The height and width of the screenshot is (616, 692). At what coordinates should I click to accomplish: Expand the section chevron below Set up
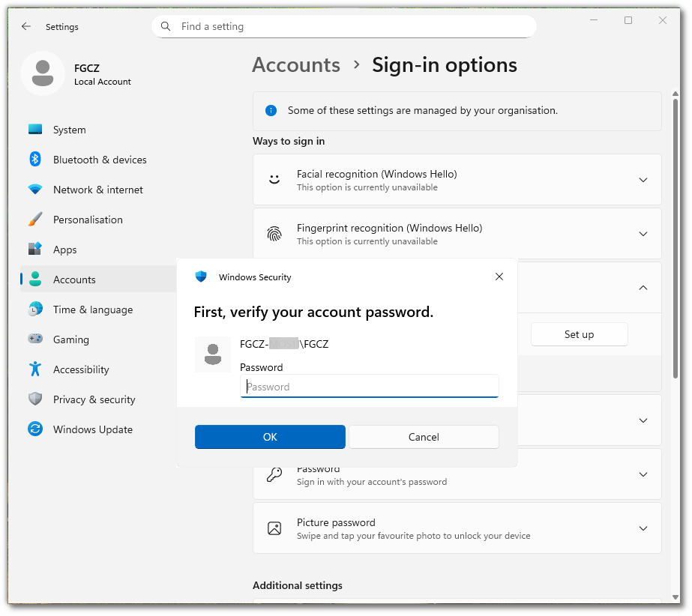(643, 420)
